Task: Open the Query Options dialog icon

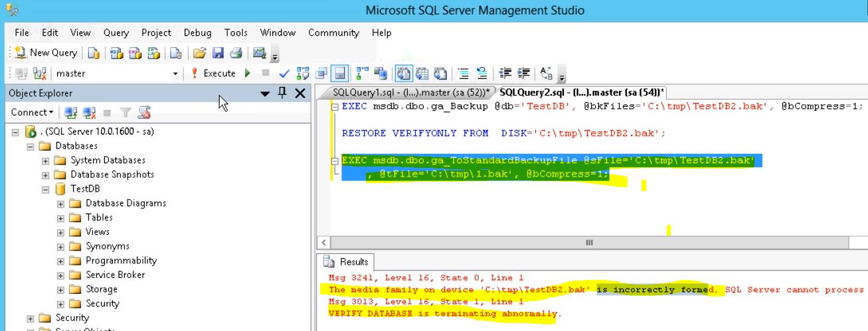Action: coord(321,74)
